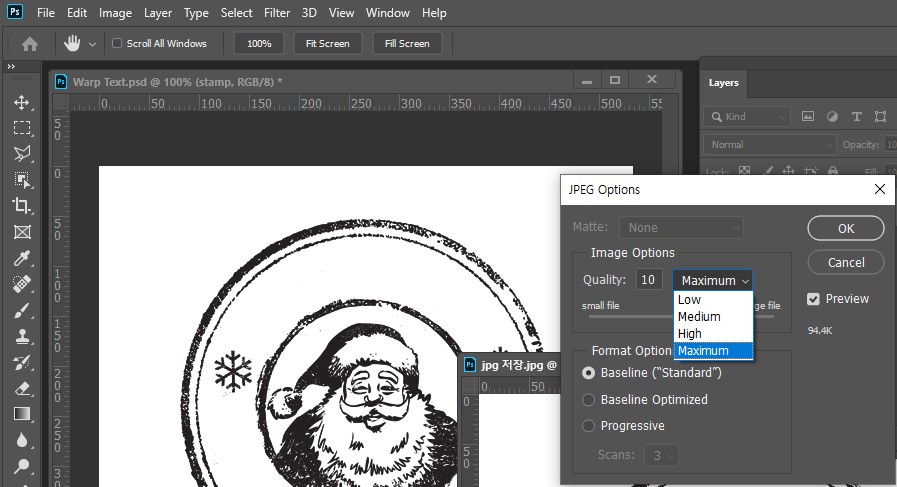Open Hand tool preset picker arrow
Image resolution: width=897 pixels, height=487 pixels.
(92, 44)
